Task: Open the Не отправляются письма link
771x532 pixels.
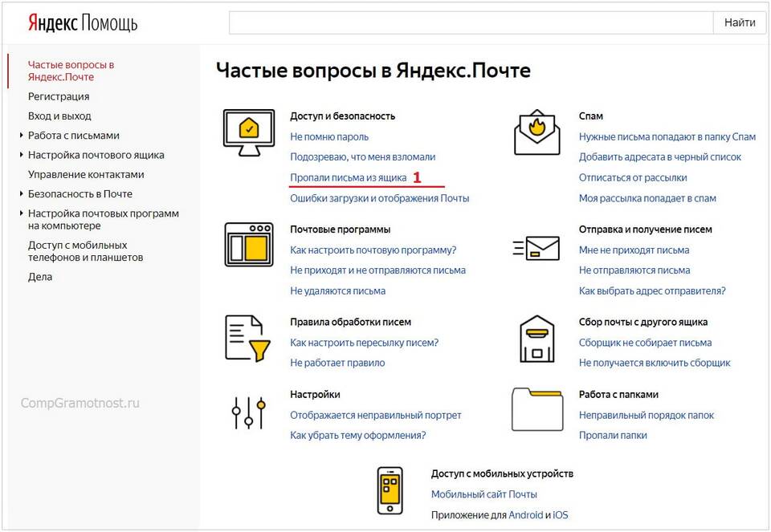Action: point(634,270)
